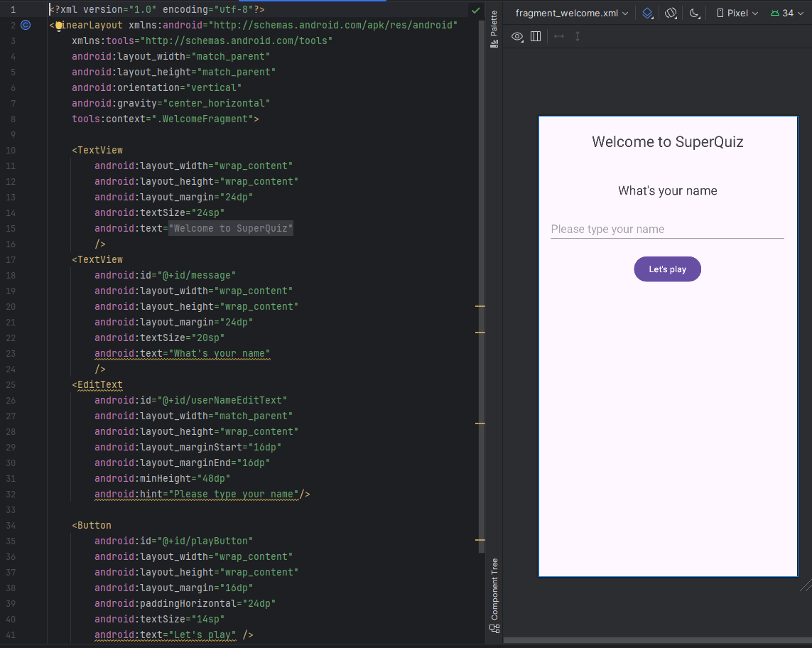
Task: Click the Let's play button in preview
Action: click(x=667, y=269)
